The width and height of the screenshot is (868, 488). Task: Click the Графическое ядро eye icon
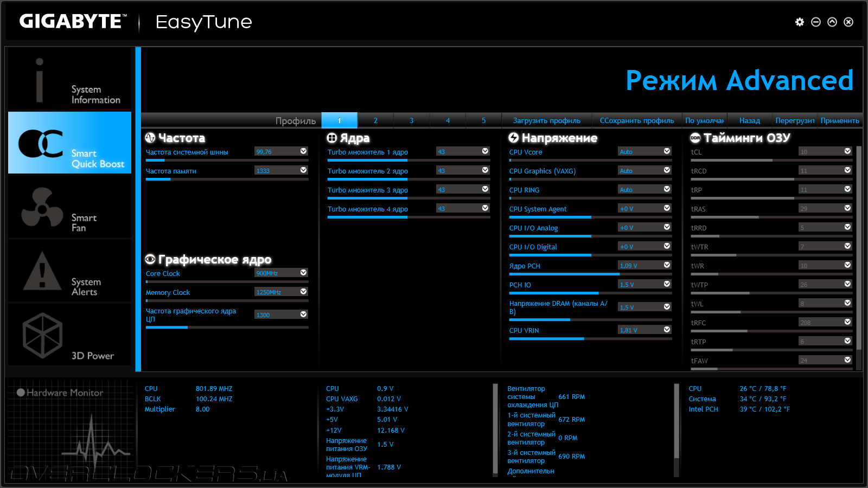[x=150, y=259]
